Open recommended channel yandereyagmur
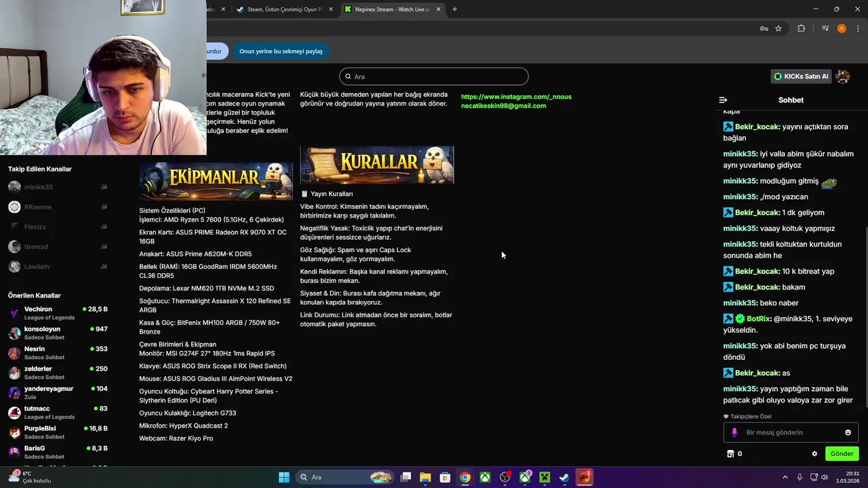 click(x=58, y=392)
